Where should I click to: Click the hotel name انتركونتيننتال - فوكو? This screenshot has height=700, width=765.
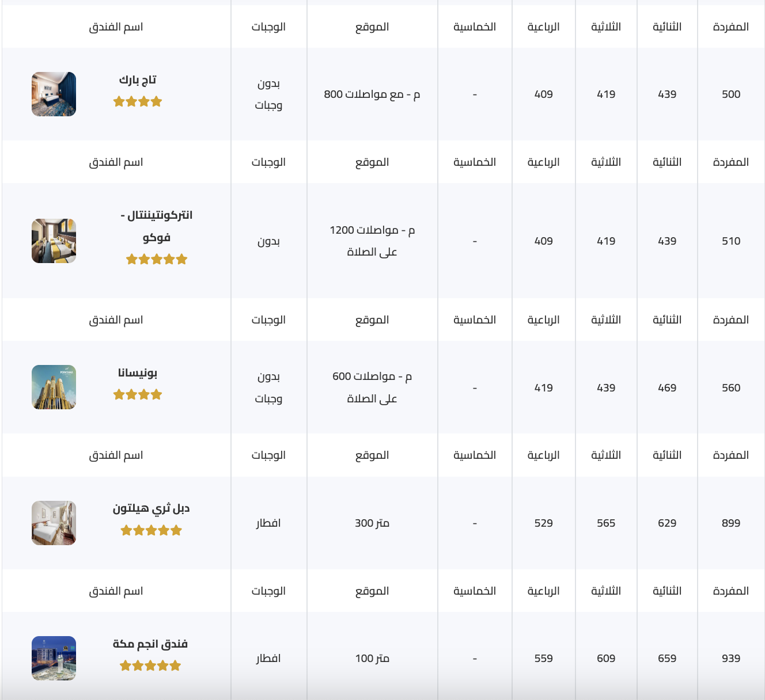157,226
